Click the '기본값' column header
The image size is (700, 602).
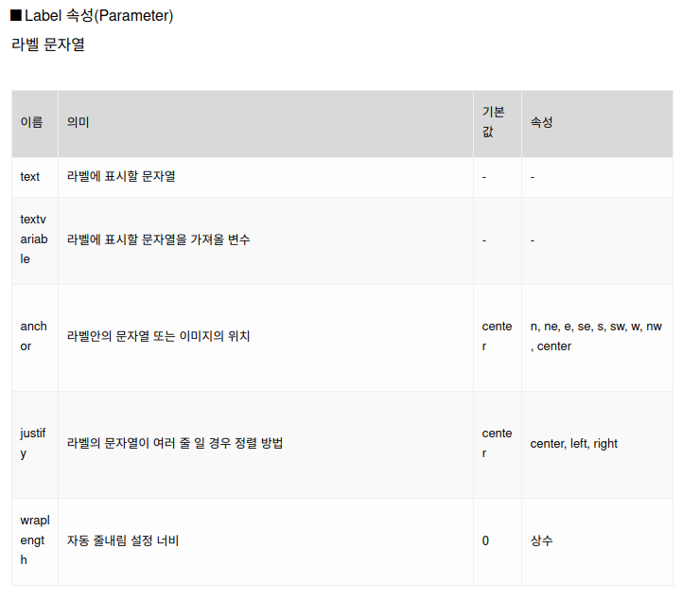tap(493, 121)
